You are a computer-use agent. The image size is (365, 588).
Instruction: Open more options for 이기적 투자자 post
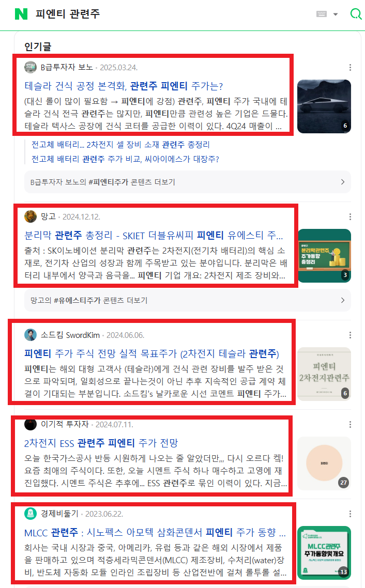pyautogui.click(x=350, y=425)
